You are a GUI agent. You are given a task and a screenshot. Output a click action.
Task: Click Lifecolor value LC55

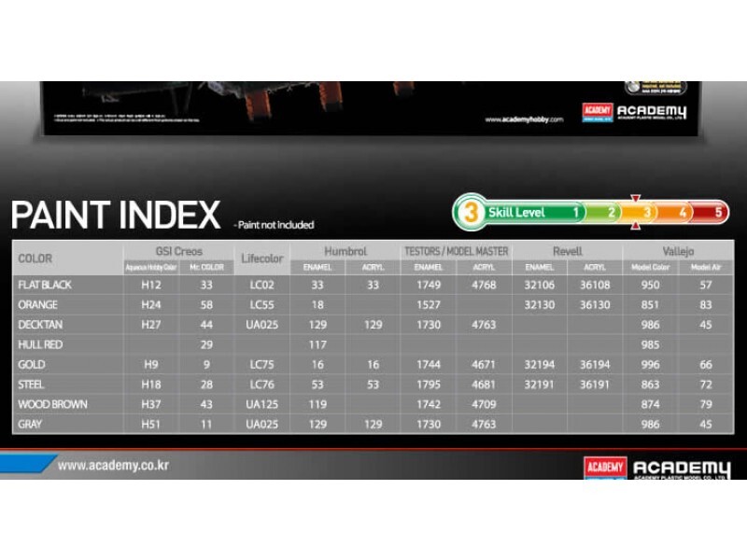262,305
